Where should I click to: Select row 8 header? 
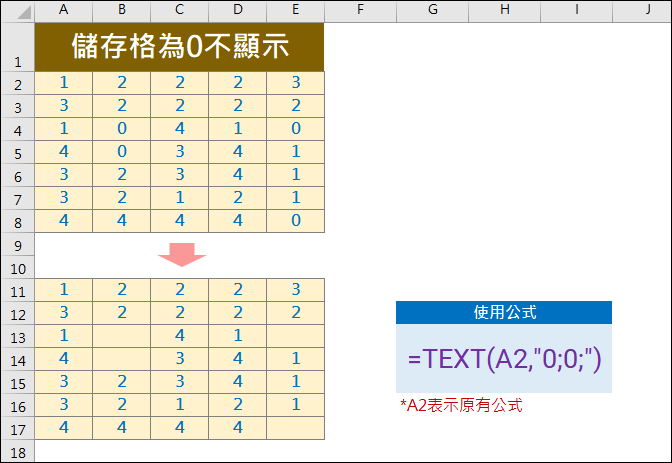click(18, 221)
